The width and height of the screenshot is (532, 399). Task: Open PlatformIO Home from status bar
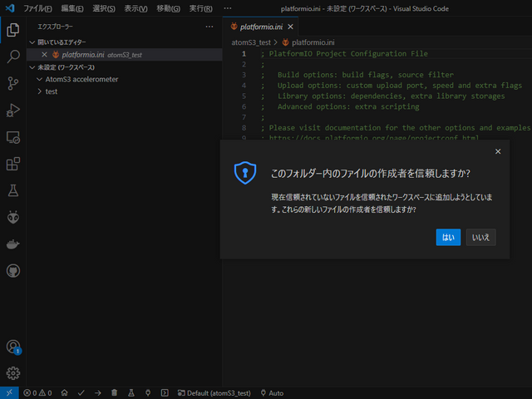pos(65,393)
